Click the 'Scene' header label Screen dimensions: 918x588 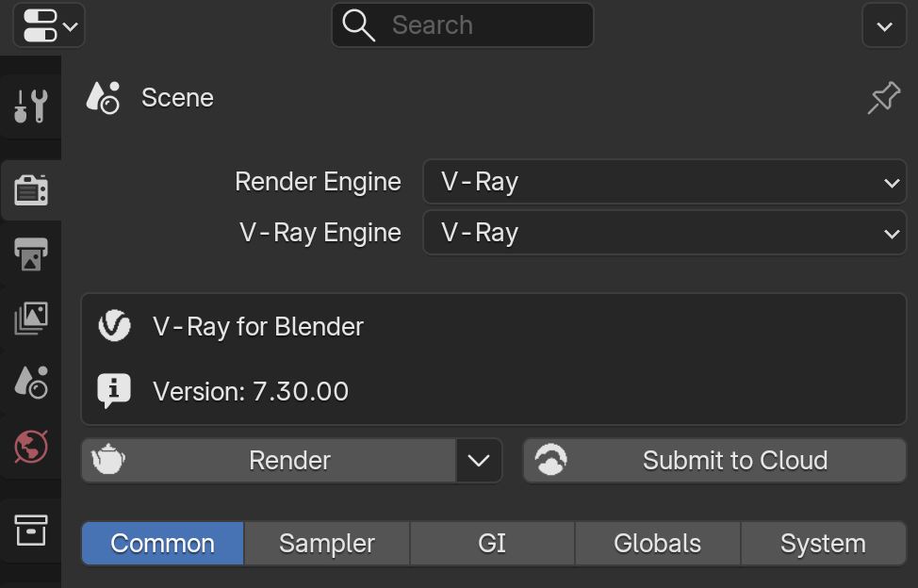pyautogui.click(x=177, y=98)
